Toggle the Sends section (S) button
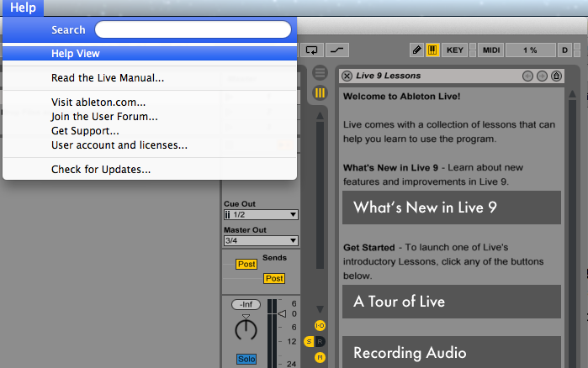The image size is (588, 368). click(x=309, y=341)
